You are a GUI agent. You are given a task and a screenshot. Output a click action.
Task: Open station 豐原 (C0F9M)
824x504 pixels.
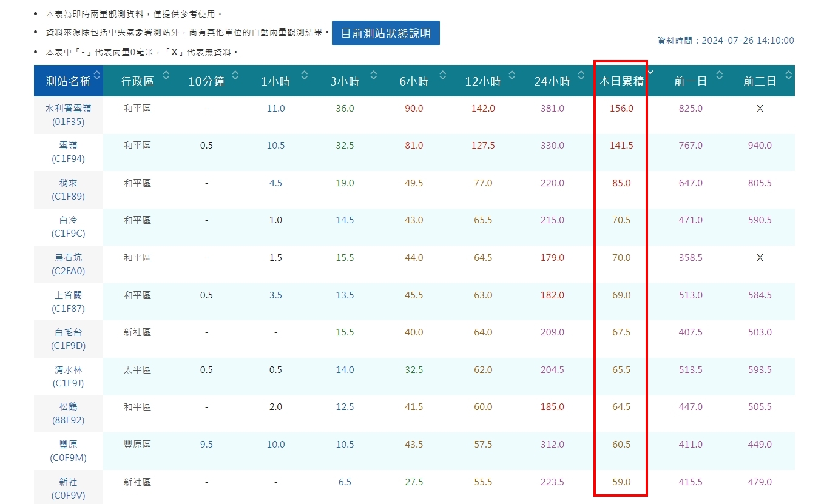coord(68,451)
